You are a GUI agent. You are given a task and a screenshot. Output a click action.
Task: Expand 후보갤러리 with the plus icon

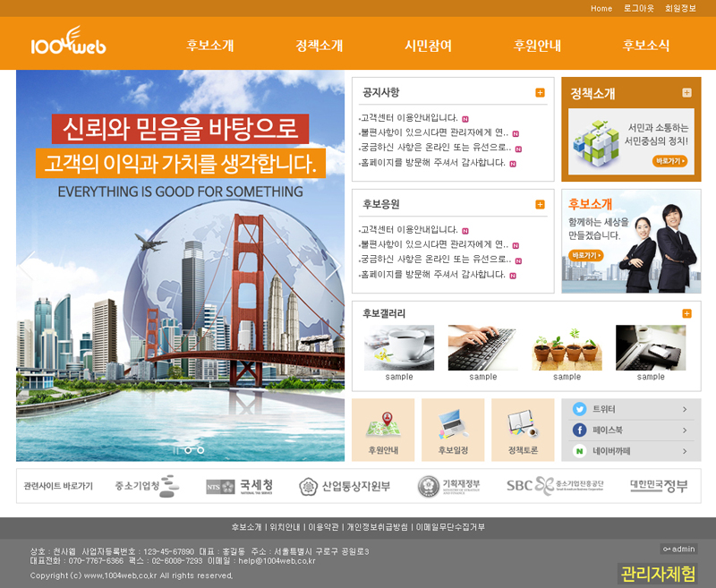tap(686, 313)
